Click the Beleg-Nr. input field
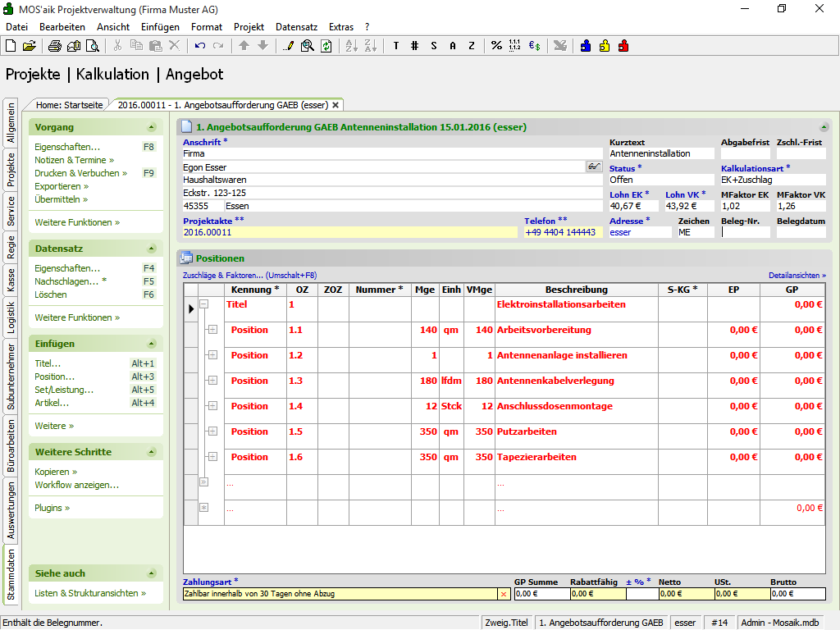Viewport: 840px width, 630px height. tap(745, 232)
